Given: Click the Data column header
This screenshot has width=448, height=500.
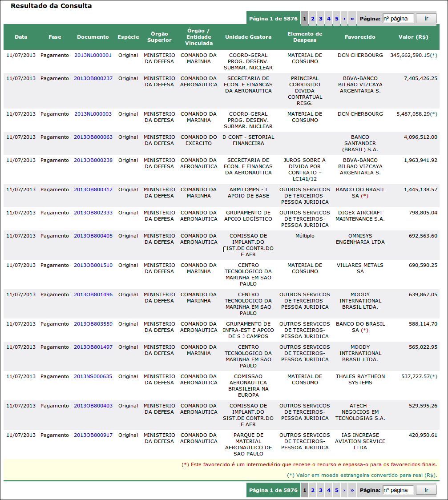Looking at the screenshot, I should point(21,37).
